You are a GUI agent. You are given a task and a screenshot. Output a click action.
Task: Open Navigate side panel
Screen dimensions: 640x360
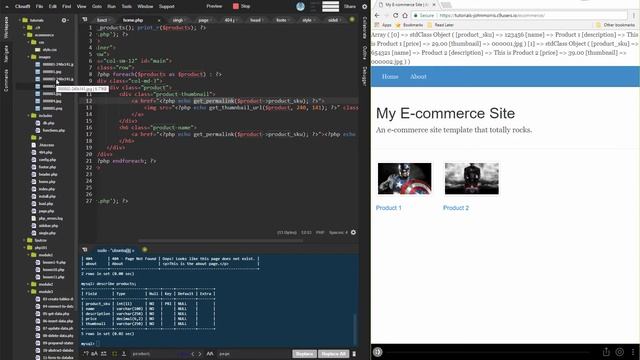(6, 53)
